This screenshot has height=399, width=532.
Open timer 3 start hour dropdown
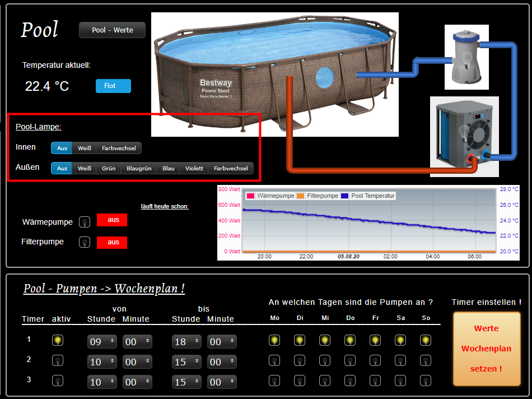(102, 382)
